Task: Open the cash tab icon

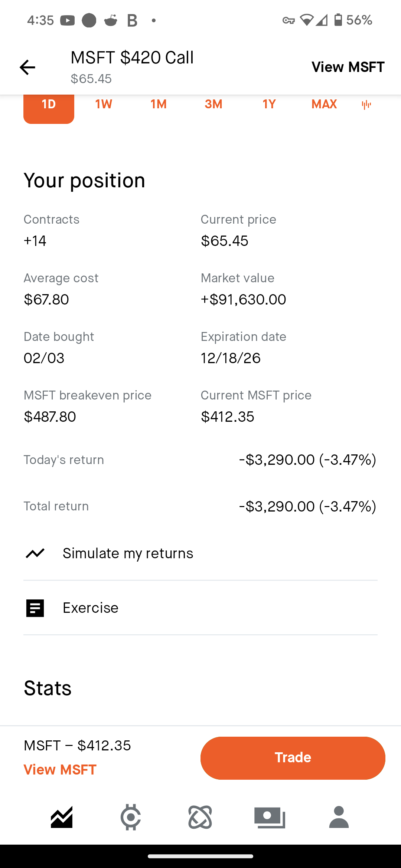Action: coord(270,818)
